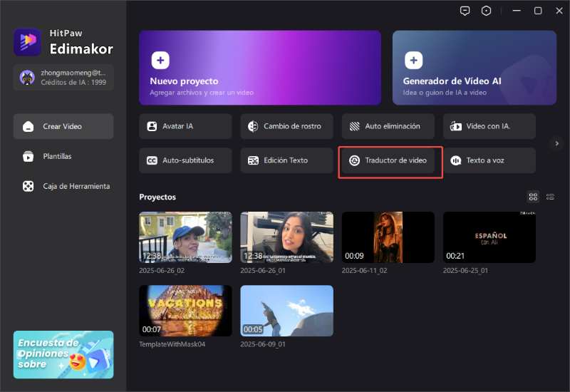Click the project name 2025-06-26_02
Image resolution: width=570 pixels, height=392 pixels.
[162, 271]
